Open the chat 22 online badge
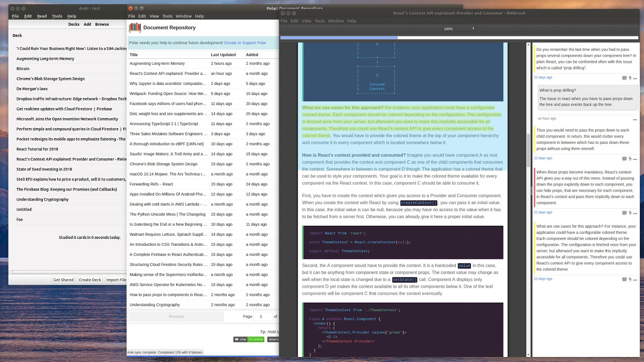 (249, 339)
